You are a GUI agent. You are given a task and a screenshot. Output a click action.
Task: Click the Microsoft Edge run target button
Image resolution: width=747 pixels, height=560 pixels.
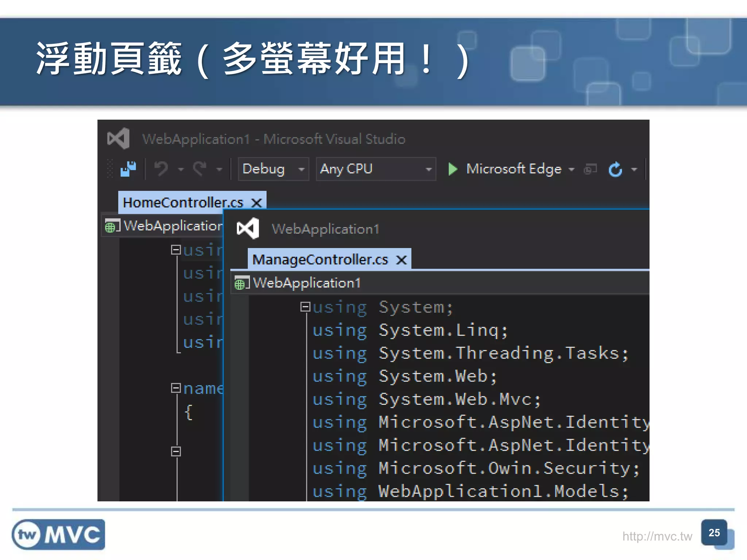[x=514, y=169]
